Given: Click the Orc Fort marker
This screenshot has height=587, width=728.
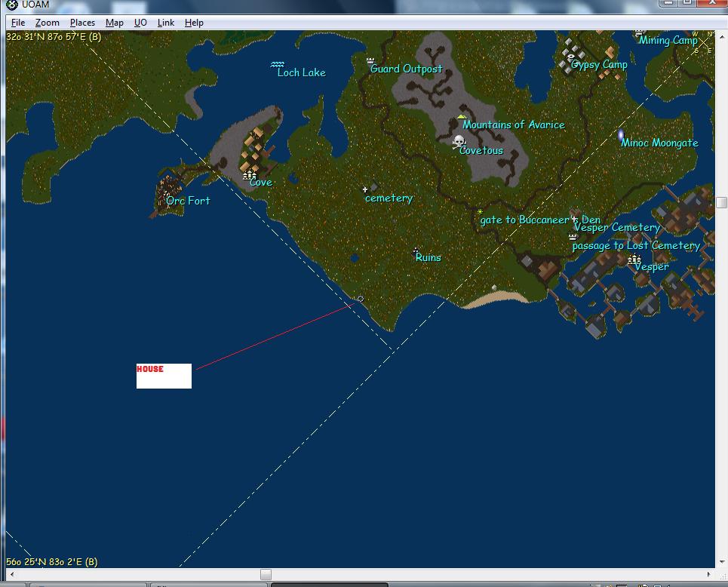Looking at the screenshot, I should point(167,194).
